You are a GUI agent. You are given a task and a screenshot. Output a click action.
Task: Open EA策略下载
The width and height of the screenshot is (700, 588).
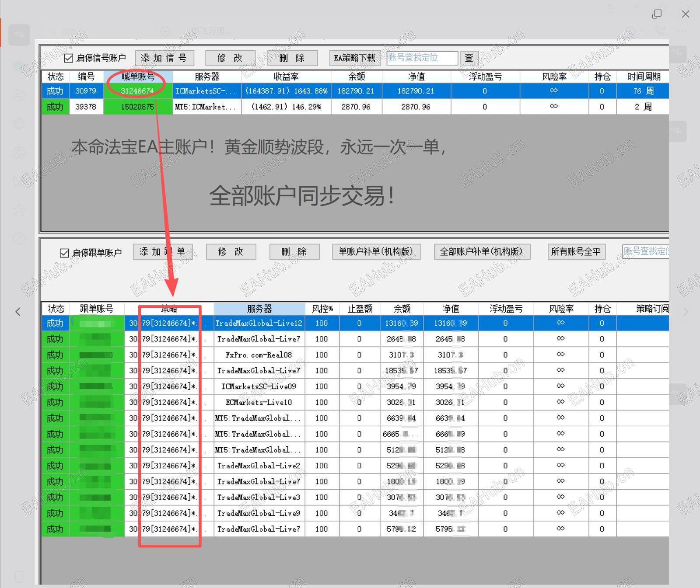(x=355, y=58)
